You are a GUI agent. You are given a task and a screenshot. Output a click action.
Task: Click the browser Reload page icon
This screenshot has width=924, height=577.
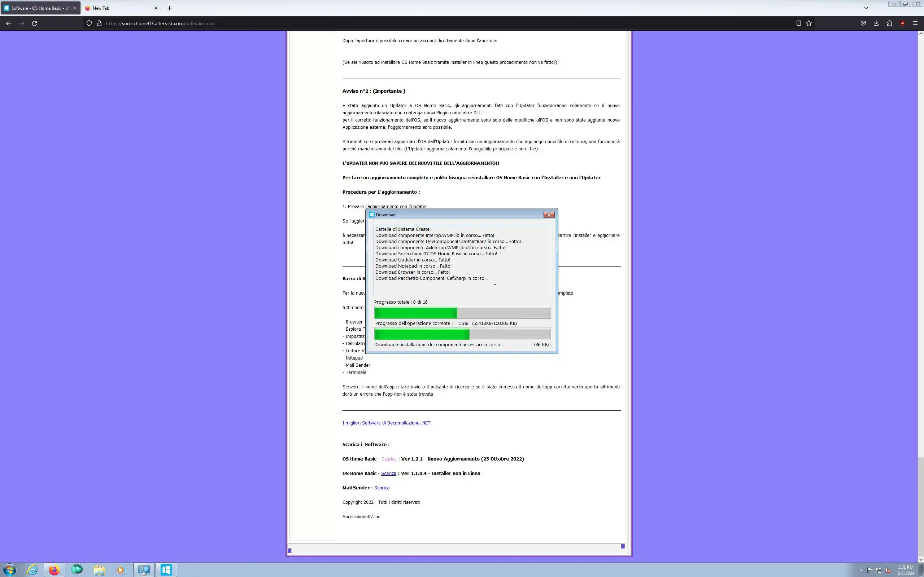coord(35,23)
